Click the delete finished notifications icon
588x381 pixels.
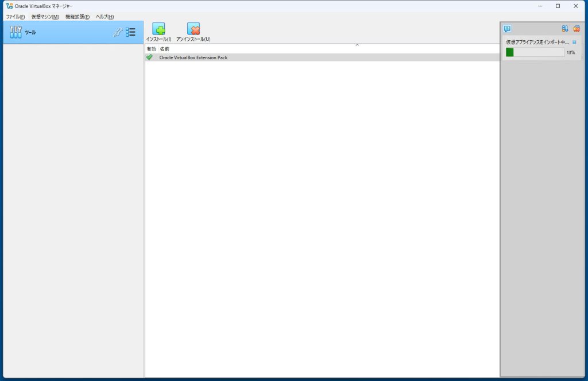(x=577, y=29)
